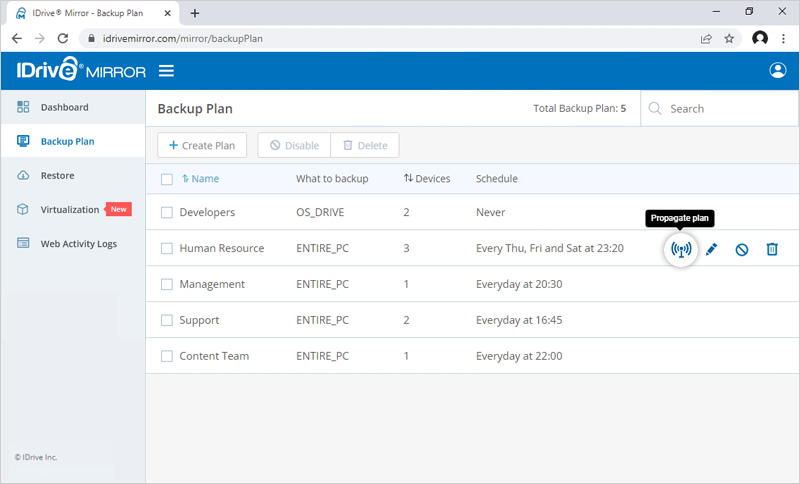
Task: Bookmark this page with the star icon
Action: coord(730,38)
